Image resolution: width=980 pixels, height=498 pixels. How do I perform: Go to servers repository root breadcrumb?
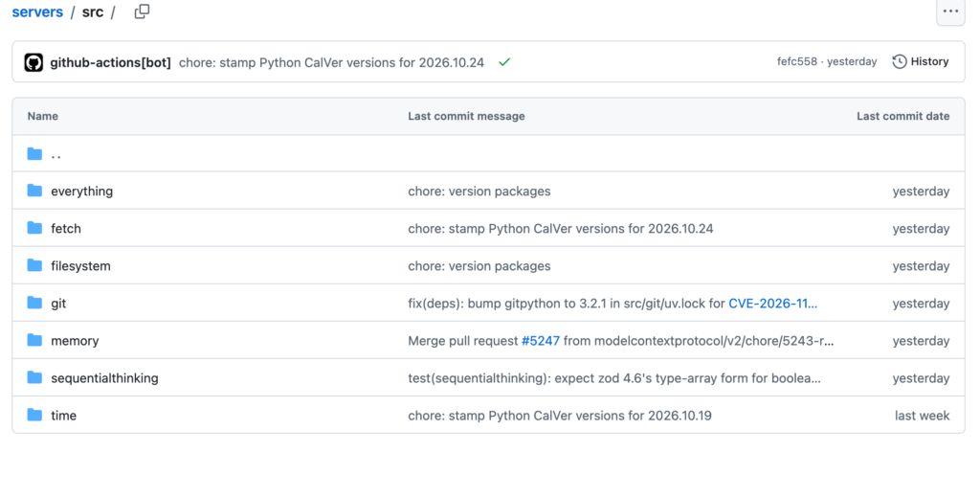tap(37, 11)
